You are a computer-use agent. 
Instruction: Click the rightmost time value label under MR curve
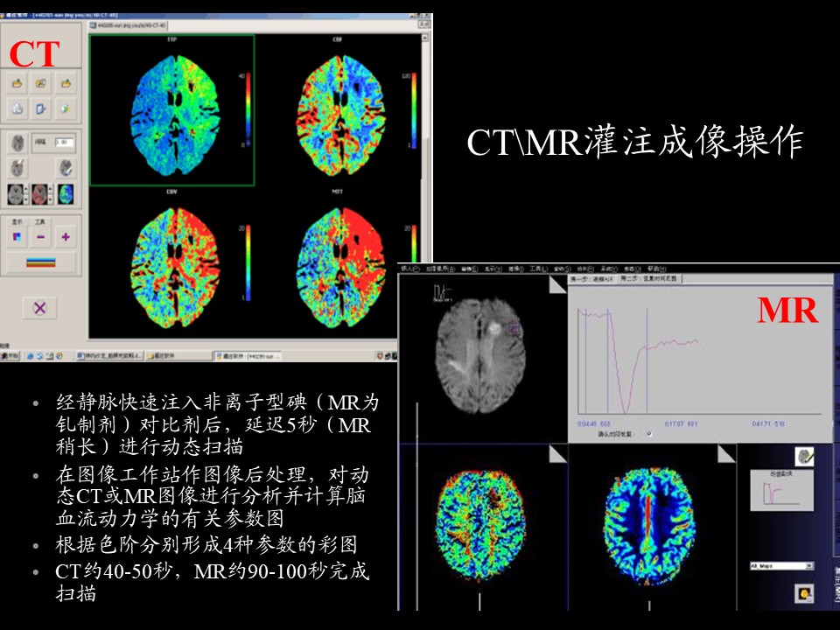point(768,423)
